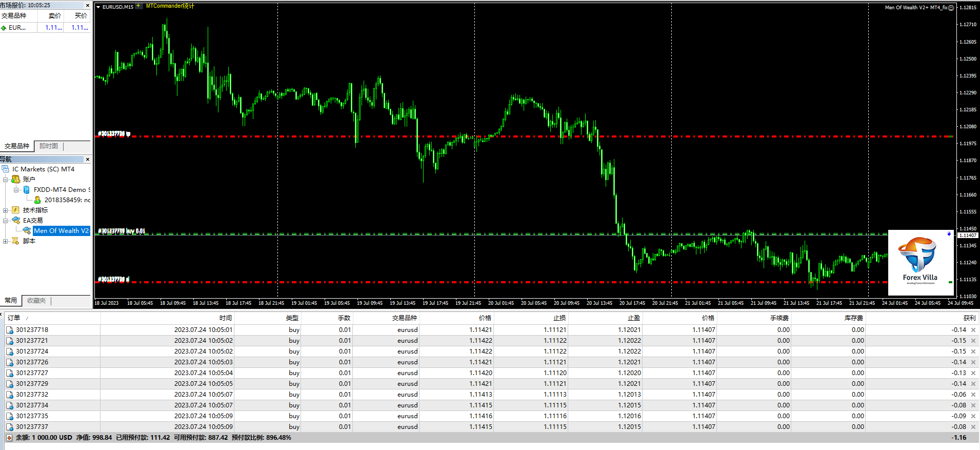Click the current price 1.11407 marker on price axis
Viewport: 980px width, 450px height.
click(x=967, y=235)
